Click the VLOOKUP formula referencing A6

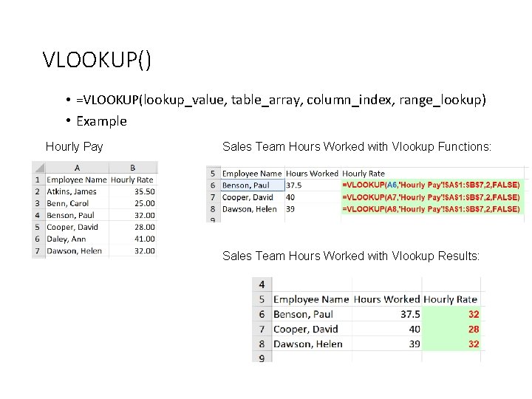click(x=431, y=185)
